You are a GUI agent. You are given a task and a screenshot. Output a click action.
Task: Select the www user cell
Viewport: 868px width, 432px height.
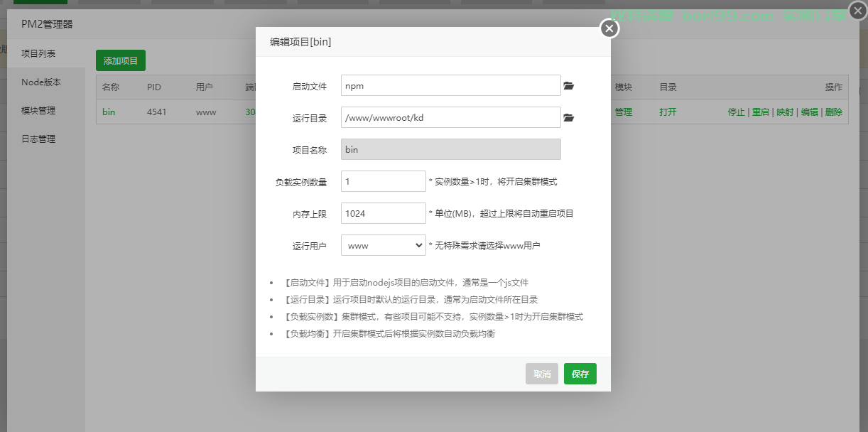[206, 112]
